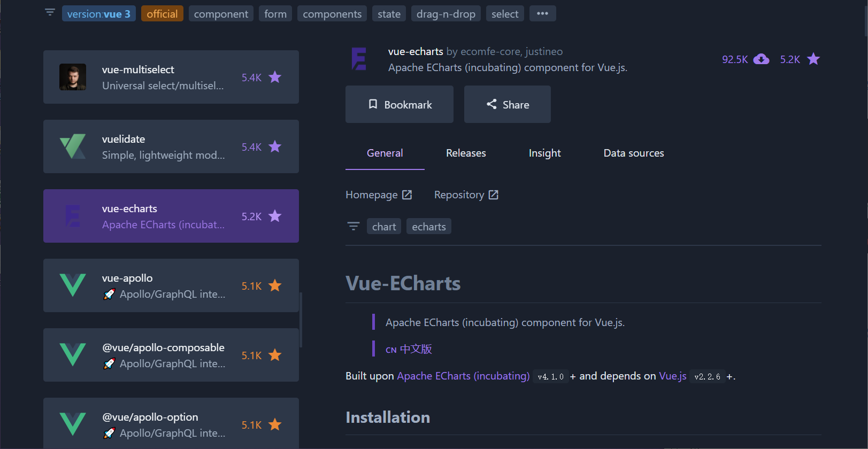This screenshot has width=868, height=449.
Task: Click the external-link icon beside Homepage
Action: pos(407,195)
